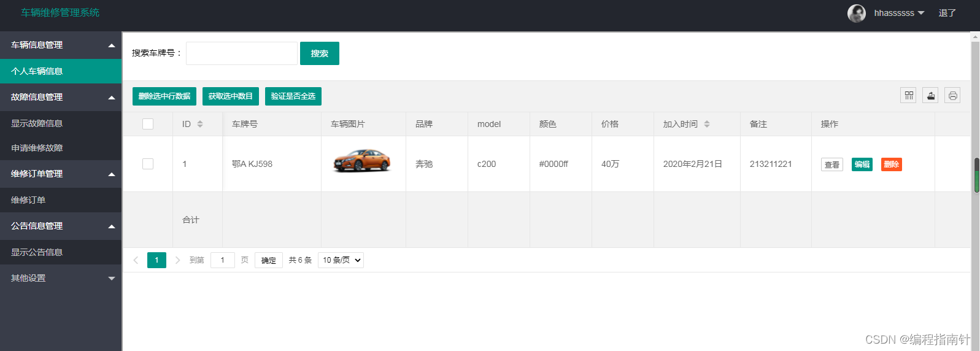980x351 pixels.
Task: Click the orange car thumbnail image
Action: (362, 161)
